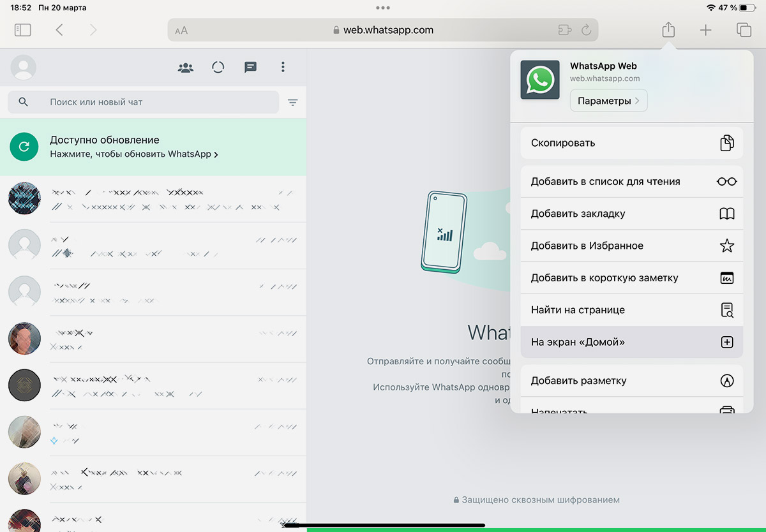Open 'Параметры' options button

click(608, 101)
